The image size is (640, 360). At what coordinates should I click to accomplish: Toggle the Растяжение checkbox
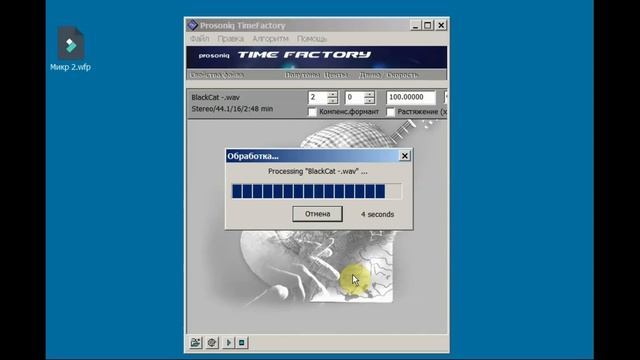tap(391, 111)
